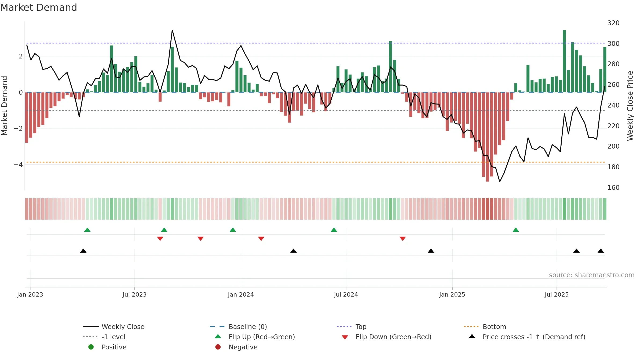Click the Bottom legend label

pos(494,327)
